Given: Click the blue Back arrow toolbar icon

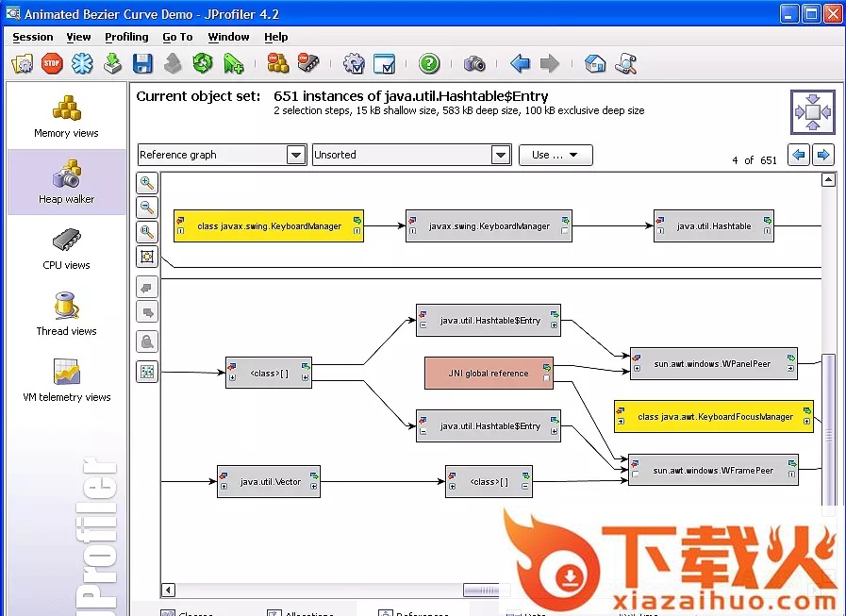Looking at the screenshot, I should coord(520,64).
